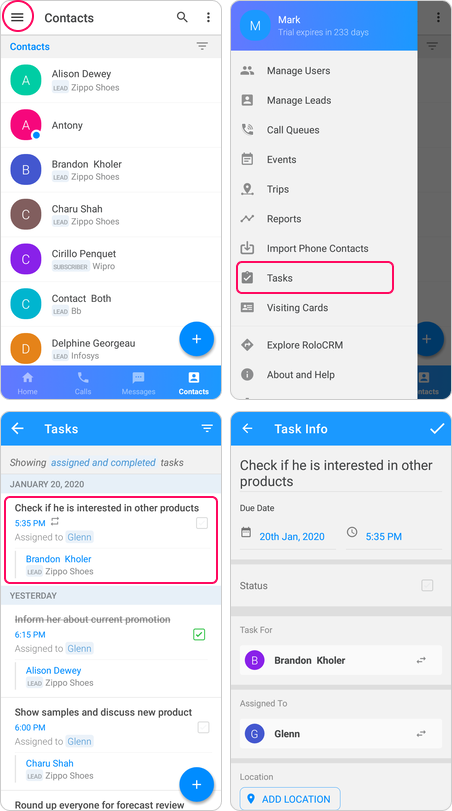Open the filter icon in the Tasks header
The width and height of the screenshot is (452, 811).
pyautogui.click(x=207, y=428)
